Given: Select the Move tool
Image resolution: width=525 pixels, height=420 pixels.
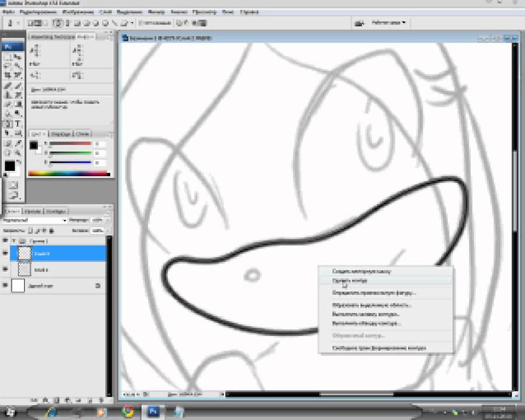Looking at the screenshot, I should 17,57.
